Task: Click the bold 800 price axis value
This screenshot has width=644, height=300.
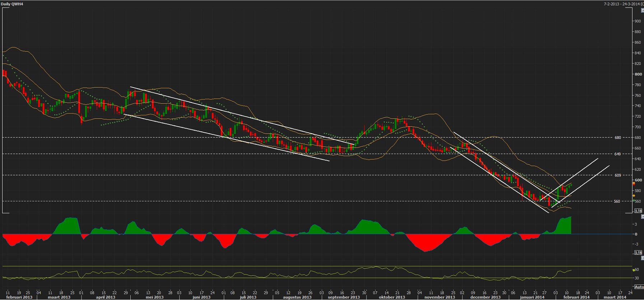Action: 638,74
